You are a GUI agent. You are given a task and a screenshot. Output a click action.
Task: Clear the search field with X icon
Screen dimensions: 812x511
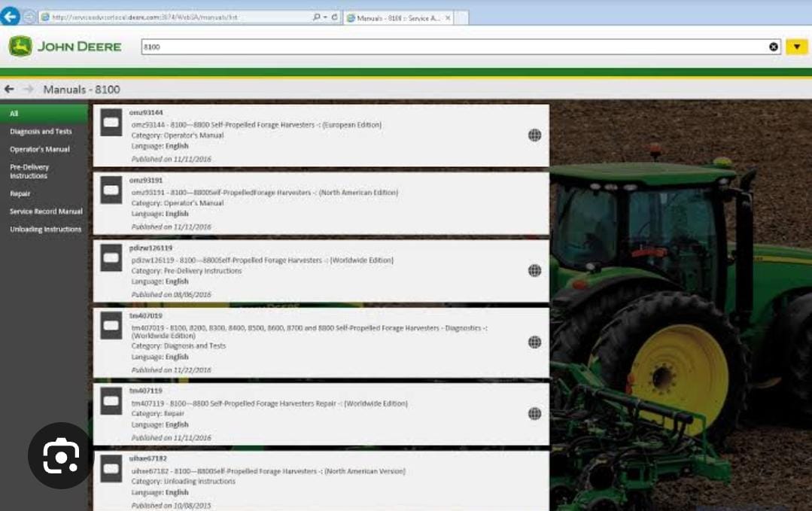tap(774, 47)
